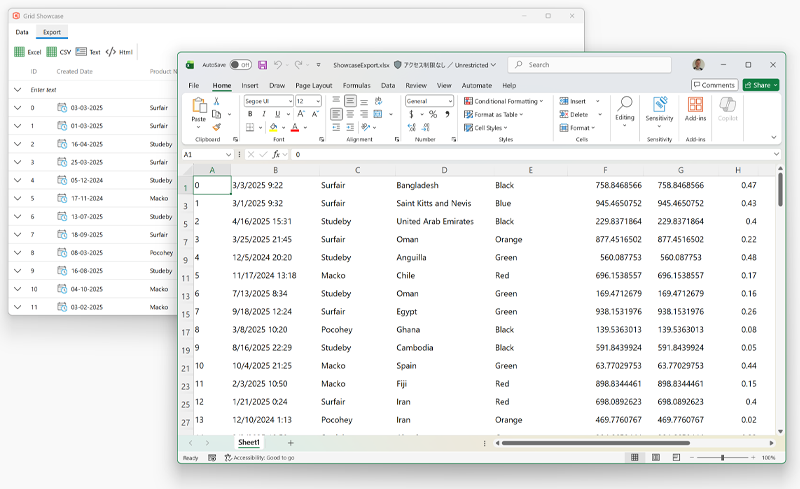Click the Excel Search box

589,65
